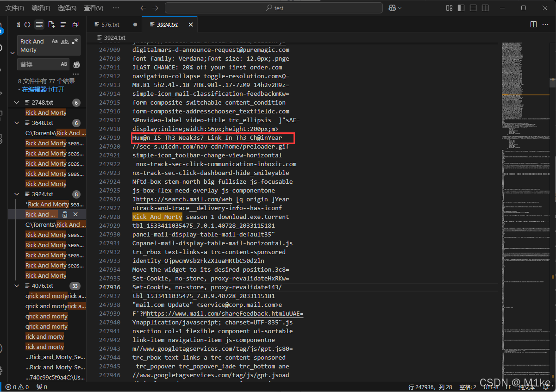Open the 选择(S) menu
Viewport: 556px width, 392px height.
pos(67,8)
